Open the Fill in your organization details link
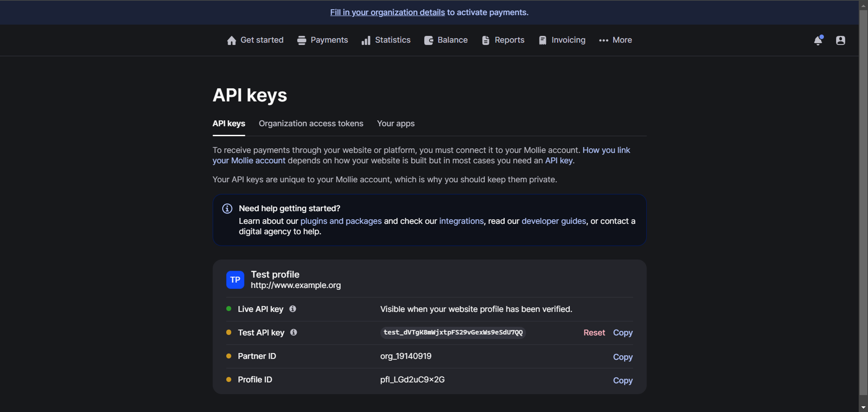This screenshot has width=868, height=412. click(387, 12)
